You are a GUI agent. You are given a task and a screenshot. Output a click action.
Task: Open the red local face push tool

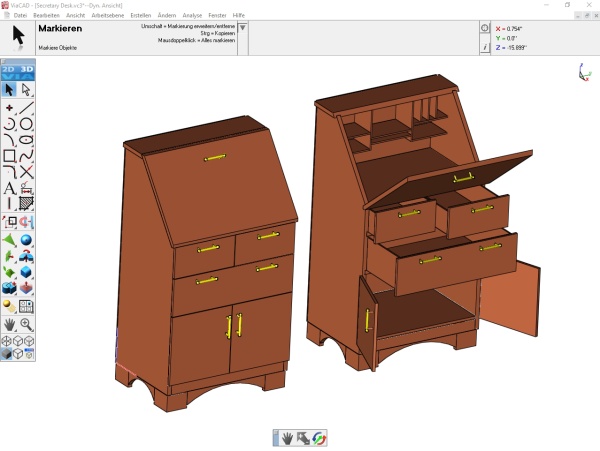coord(26,288)
